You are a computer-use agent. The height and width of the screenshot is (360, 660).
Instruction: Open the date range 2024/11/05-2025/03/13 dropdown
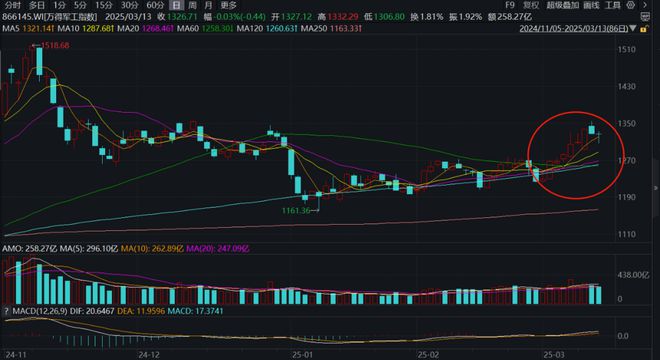[x=577, y=29]
